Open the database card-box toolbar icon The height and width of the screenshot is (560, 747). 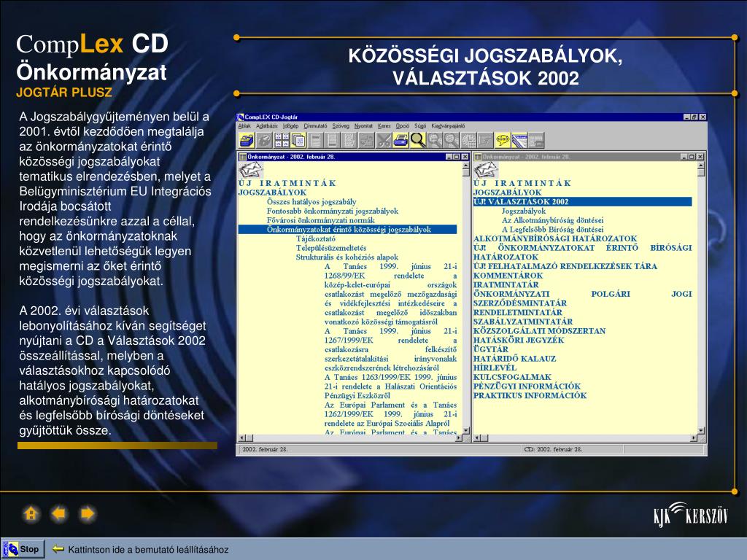pyautogui.click(x=247, y=140)
